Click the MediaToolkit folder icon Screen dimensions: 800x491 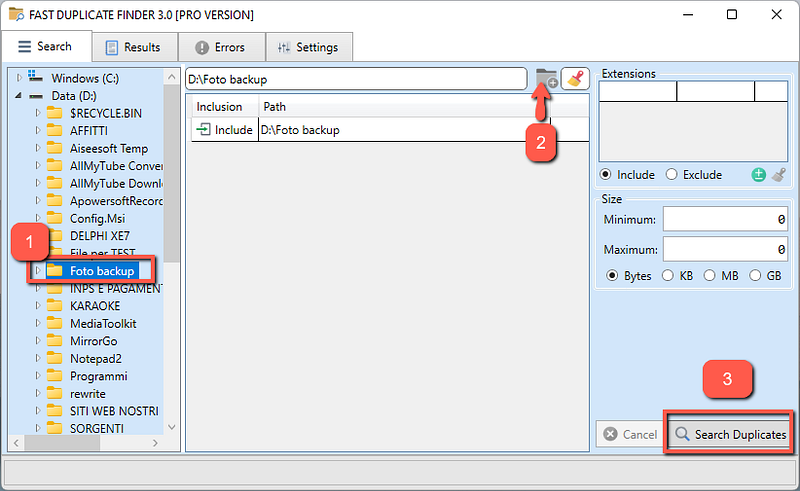(x=55, y=323)
